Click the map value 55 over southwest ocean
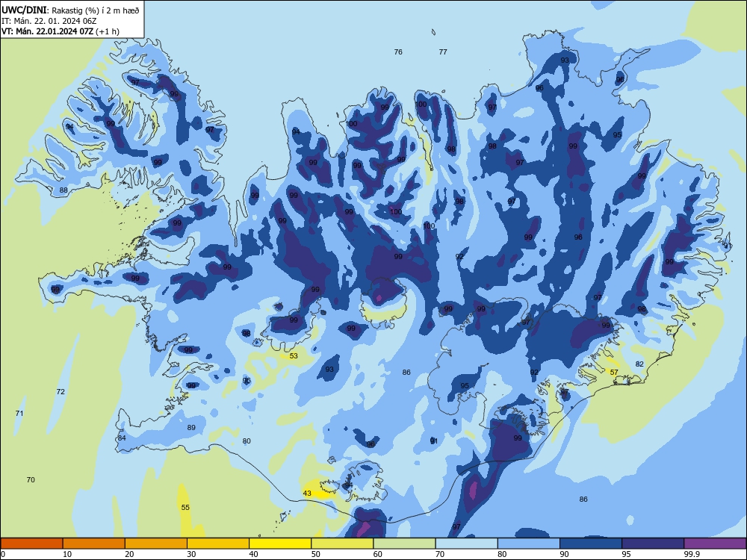Screen dimensions: 747x560 coord(185,508)
